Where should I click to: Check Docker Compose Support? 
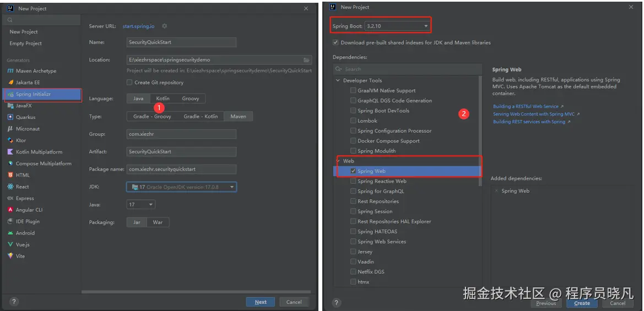click(x=353, y=141)
